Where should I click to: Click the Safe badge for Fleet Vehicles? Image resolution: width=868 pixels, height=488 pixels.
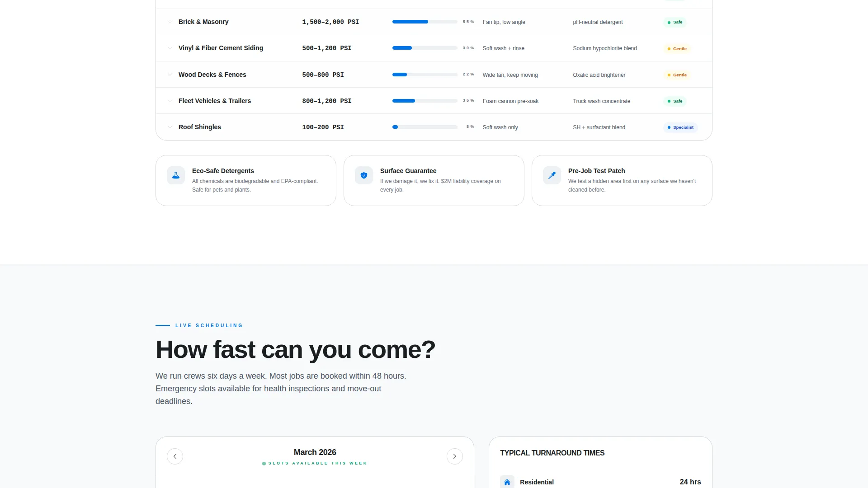tap(675, 101)
